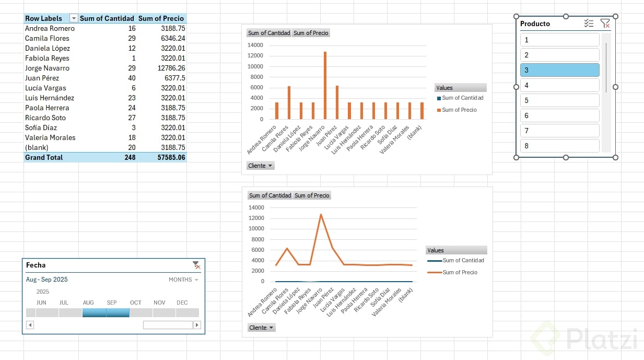Select the (blank) row label in table
Viewport: 644px width, 360px height.
click(x=37, y=147)
